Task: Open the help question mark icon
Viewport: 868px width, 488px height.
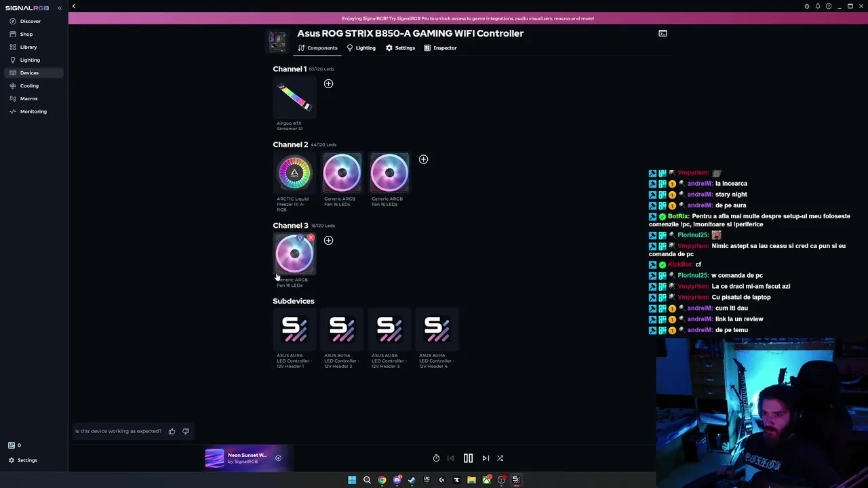Action: (828, 6)
